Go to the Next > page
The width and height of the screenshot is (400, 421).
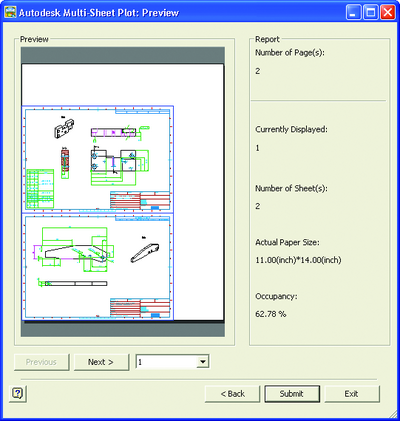(101, 362)
